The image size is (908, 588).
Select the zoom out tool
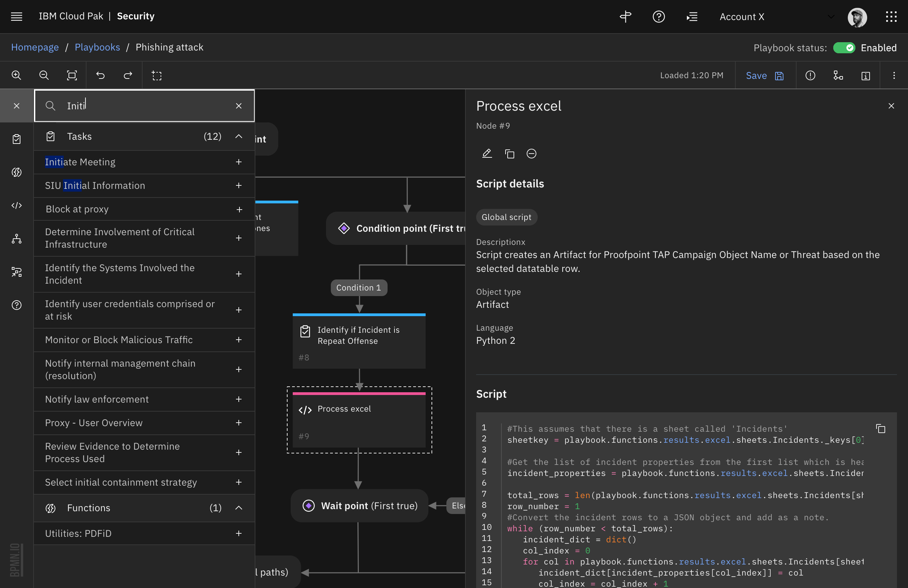(44, 75)
